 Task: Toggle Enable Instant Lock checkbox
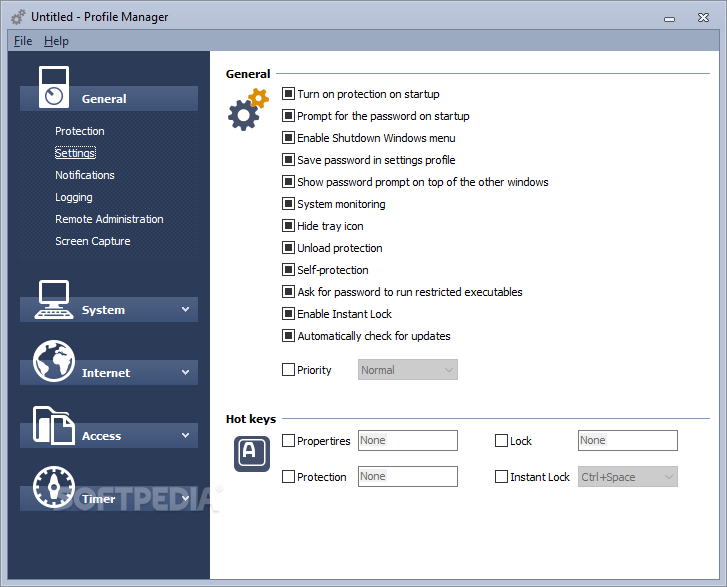[x=288, y=314]
